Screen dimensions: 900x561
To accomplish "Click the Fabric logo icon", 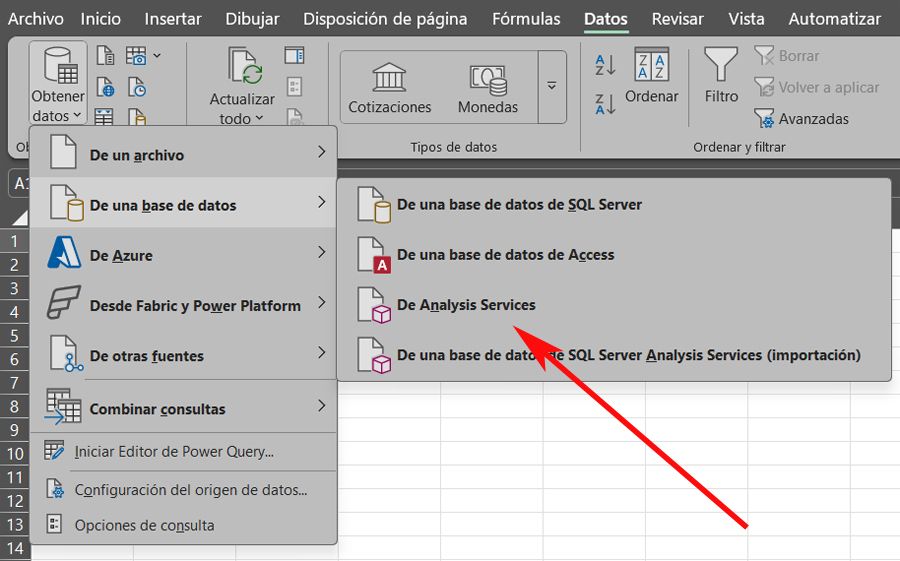I will click(x=63, y=302).
